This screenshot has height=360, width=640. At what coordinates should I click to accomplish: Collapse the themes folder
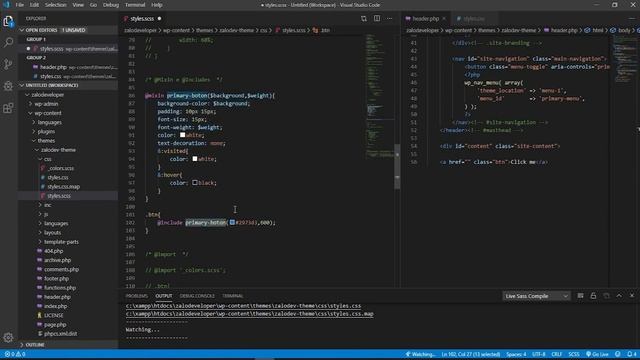(x=46, y=141)
